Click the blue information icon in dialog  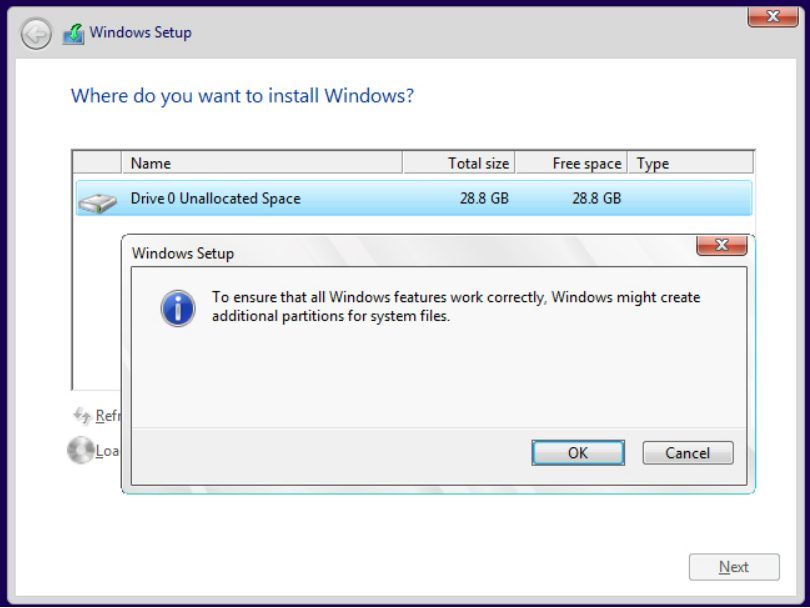(x=178, y=308)
